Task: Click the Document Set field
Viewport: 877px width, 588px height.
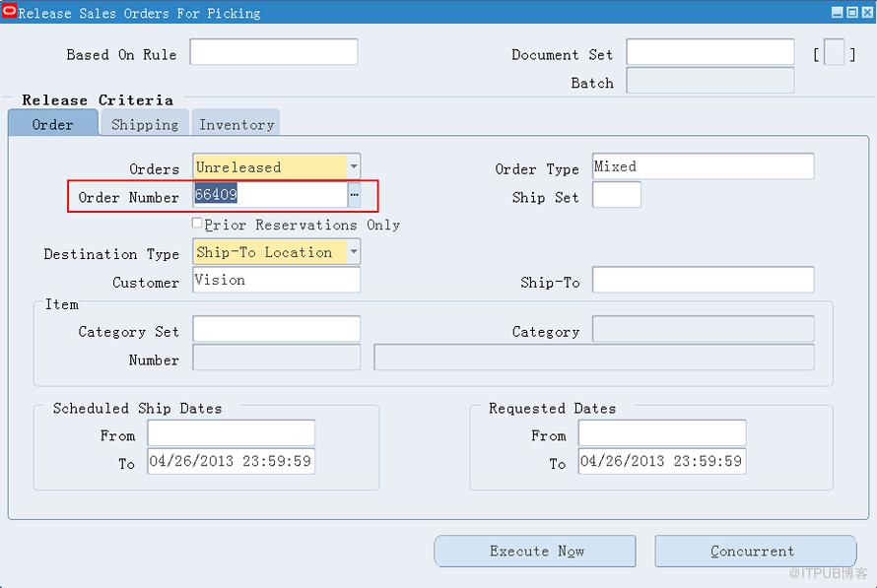Action: coord(710,52)
